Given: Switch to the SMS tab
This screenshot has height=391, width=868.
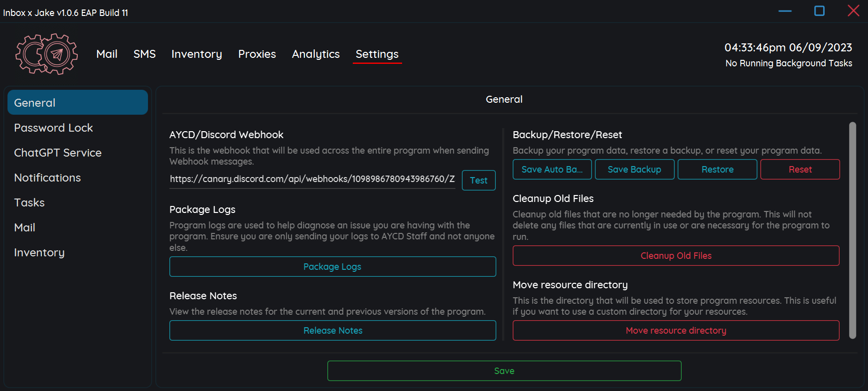Looking at the screenshot, I should click(145, 54).
